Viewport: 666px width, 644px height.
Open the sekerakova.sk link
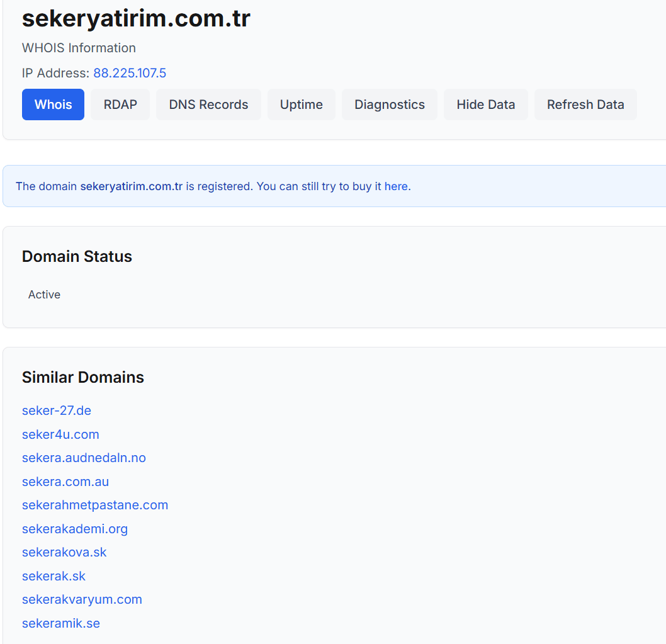point(64,552)
